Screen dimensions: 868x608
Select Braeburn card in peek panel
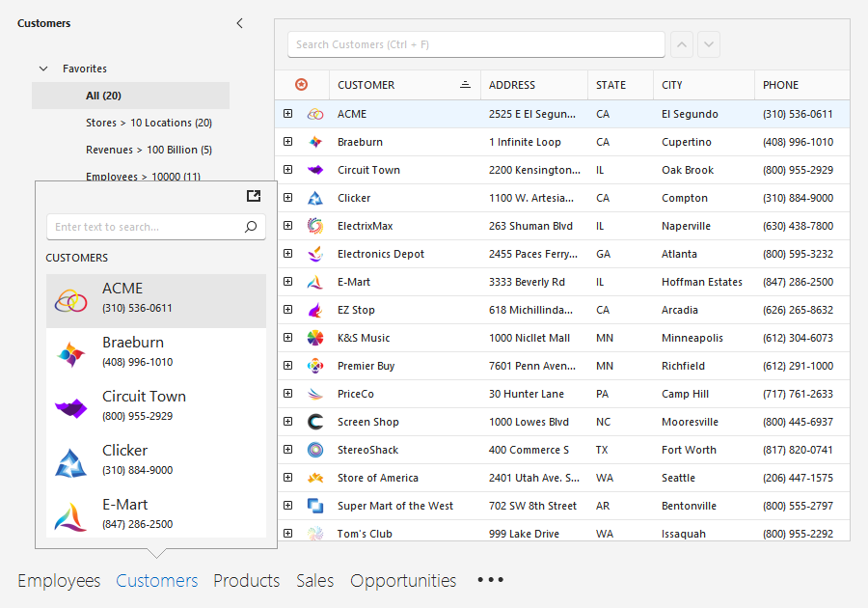(156, 355)
